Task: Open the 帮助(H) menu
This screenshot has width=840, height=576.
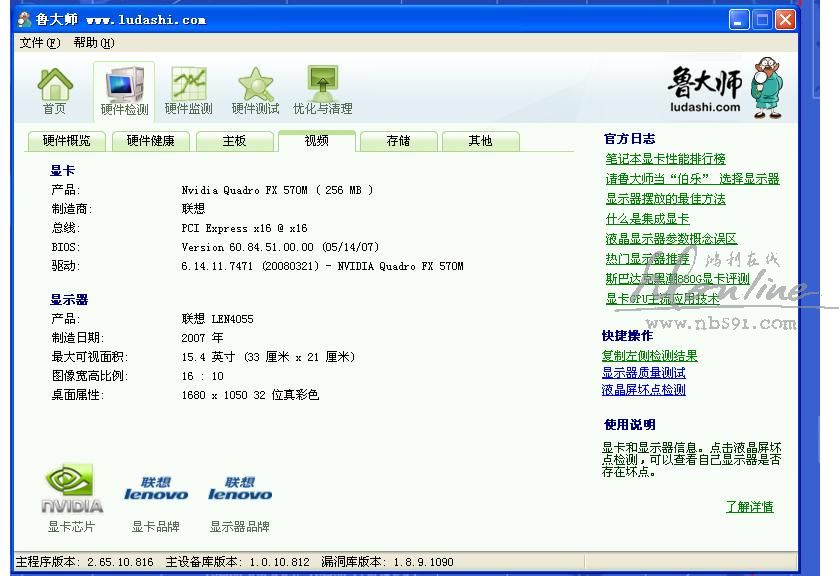Action: 94,43
